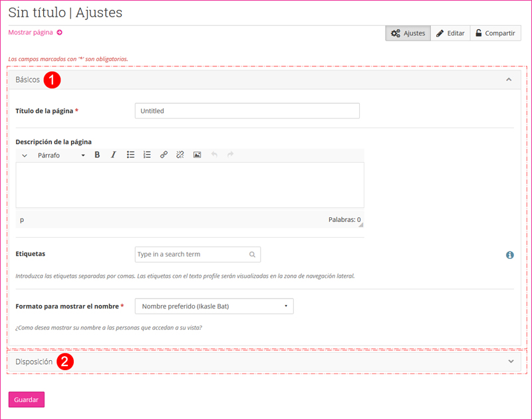532x420 pixels.
Task: Insert a bulleted list
Action: pos(130,155)
